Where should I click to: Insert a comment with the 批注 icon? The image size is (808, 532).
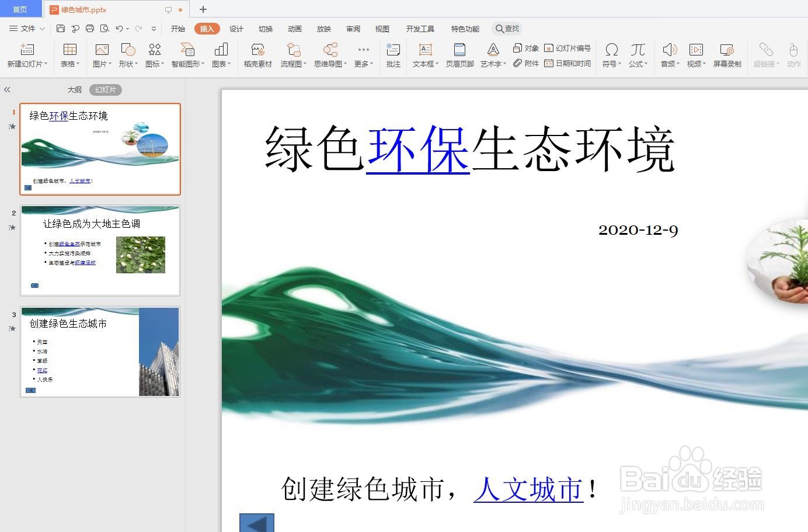(393, 49)
